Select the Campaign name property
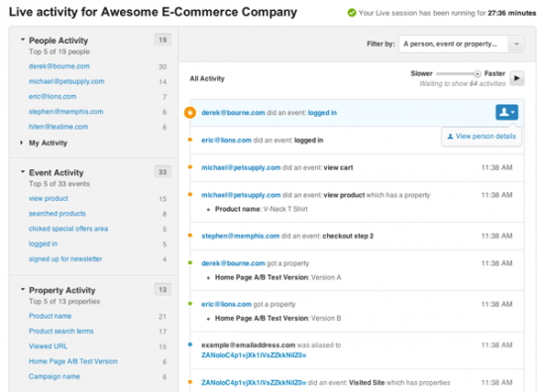 pyautogui.click(x=54, y=376)
